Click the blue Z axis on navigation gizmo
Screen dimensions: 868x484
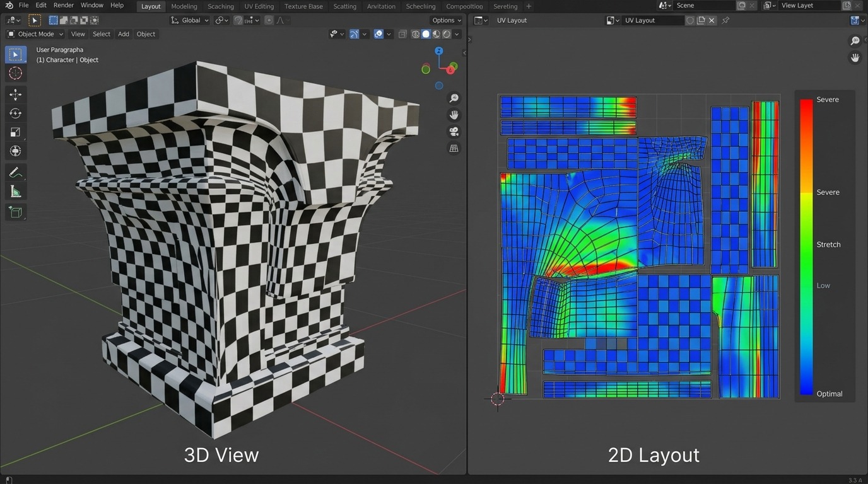click(439, 50)
